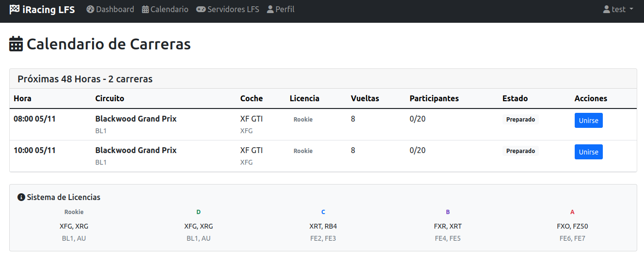This screenshot has height=263, width=644.
Task: Click the green D license label
Action: tap(199, 212)
